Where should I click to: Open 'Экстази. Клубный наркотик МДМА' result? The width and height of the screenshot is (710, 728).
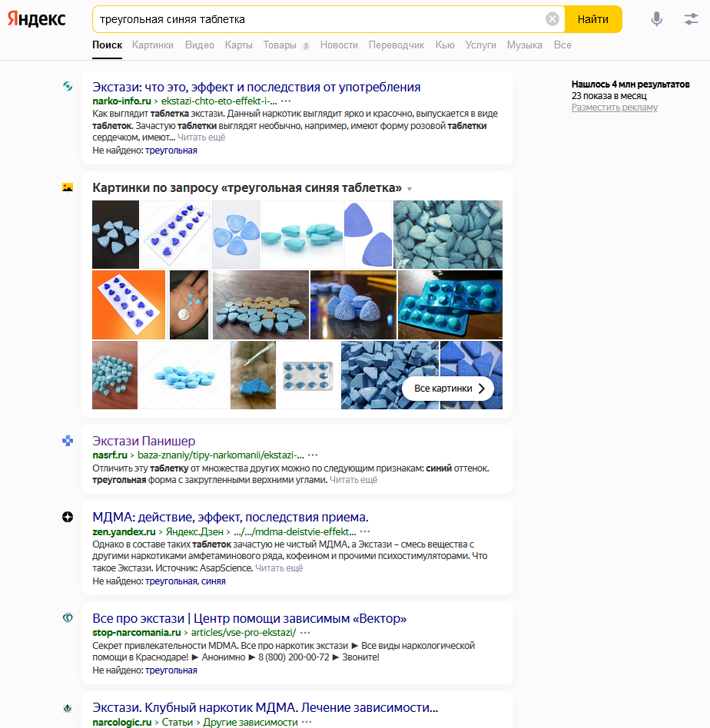tap(265, 707)
